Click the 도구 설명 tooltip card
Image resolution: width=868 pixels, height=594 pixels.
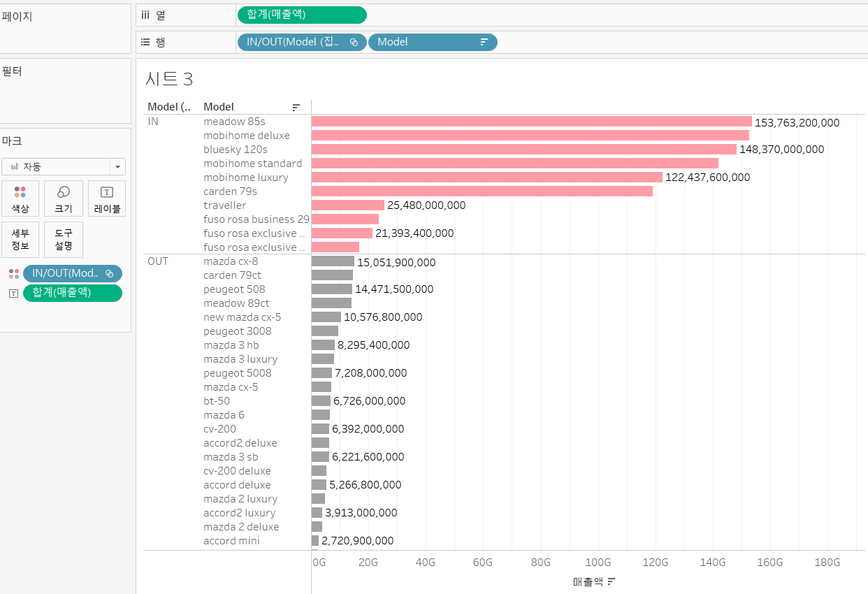(64, 240)
